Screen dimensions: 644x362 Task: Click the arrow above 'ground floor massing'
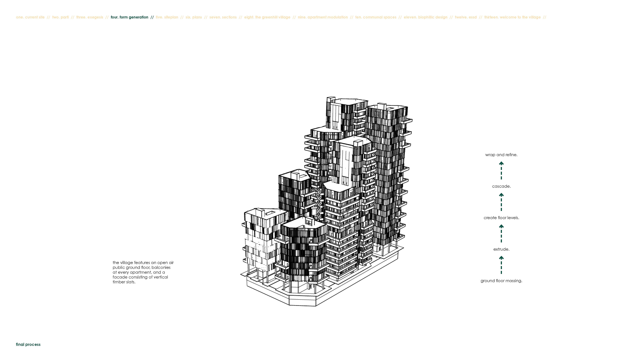click(x=501, y=265)
